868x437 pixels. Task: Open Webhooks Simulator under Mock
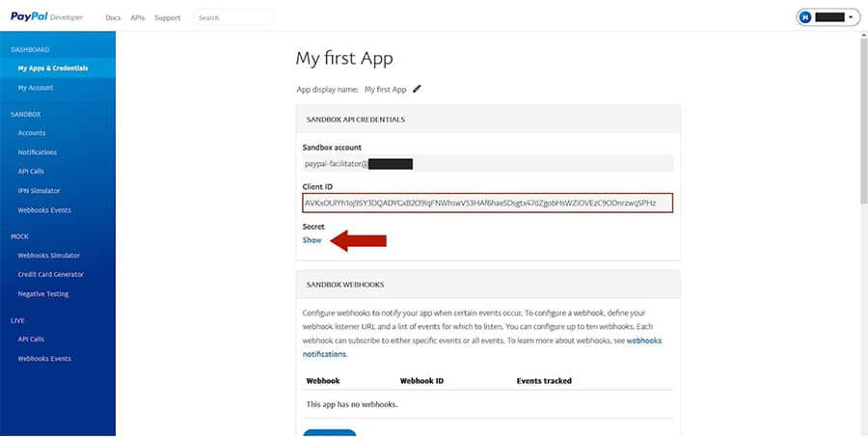pyautogui.click(x=49, y=256)
